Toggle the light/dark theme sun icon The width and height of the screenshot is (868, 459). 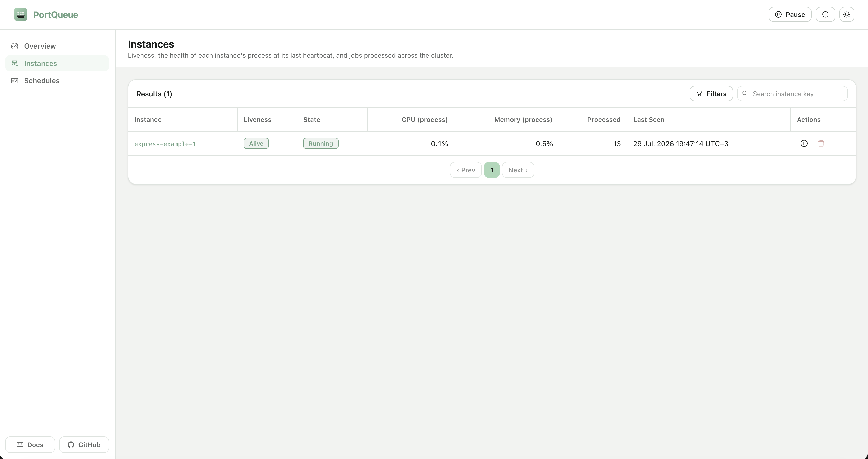[x=847, y=15]
